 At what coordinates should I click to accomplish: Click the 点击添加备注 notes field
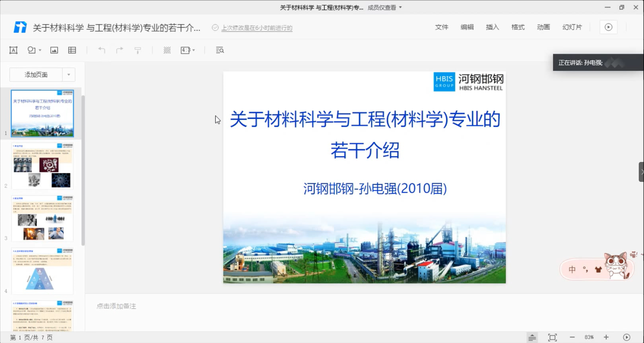[x=116, y=306]
